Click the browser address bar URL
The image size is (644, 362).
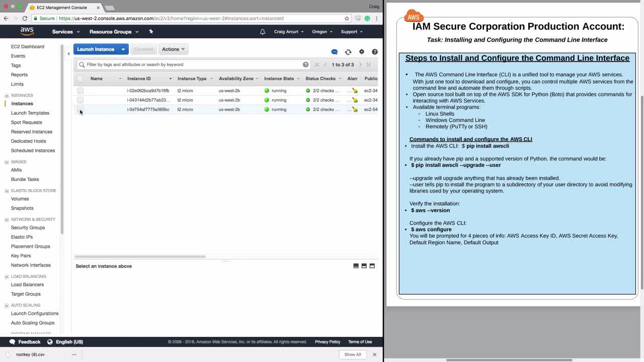point(171,19)
